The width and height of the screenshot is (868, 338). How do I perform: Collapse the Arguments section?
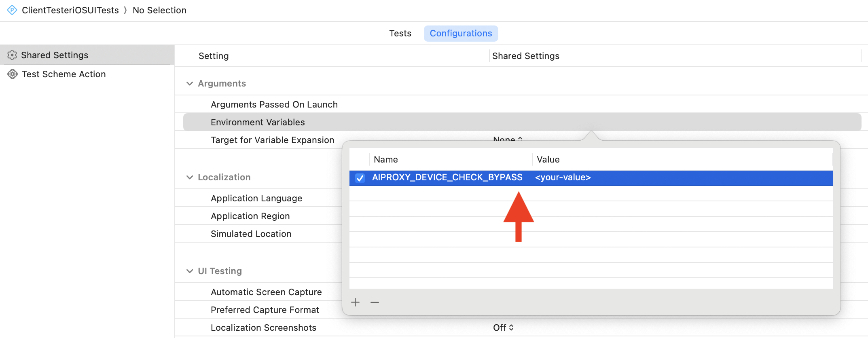coord(190,83)
